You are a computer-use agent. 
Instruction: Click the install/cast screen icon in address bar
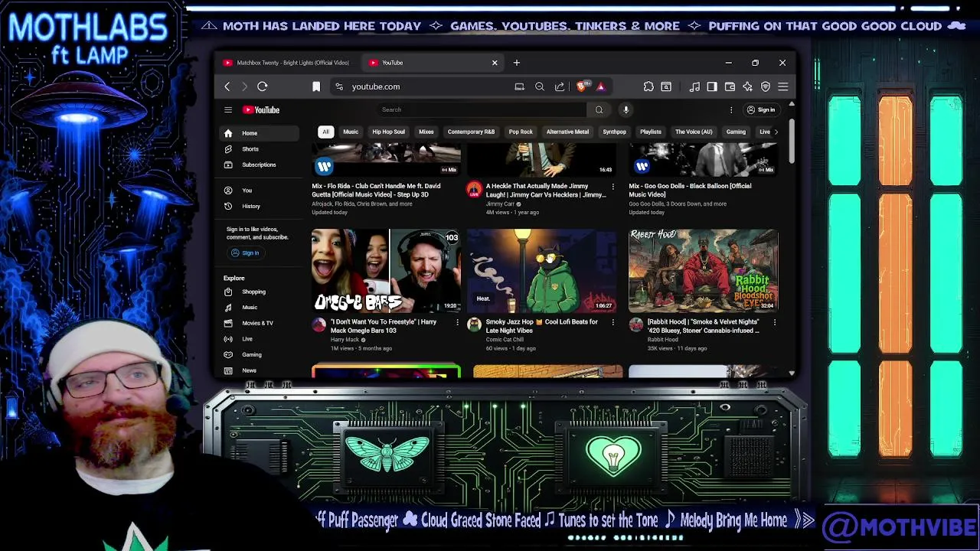tap(519, 86)
